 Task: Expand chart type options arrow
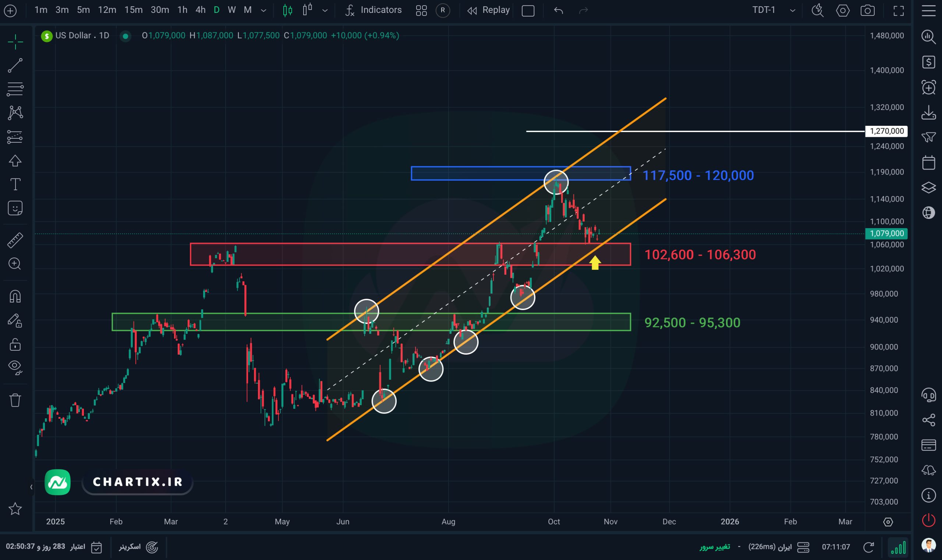click(325, 11)
